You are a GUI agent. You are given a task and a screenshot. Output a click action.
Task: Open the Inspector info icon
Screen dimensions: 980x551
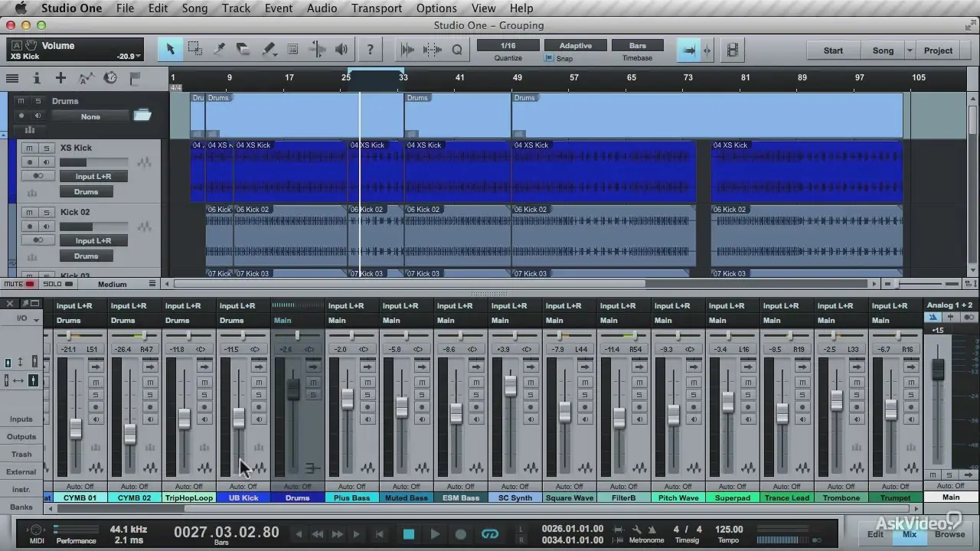(x=36, y=78)
